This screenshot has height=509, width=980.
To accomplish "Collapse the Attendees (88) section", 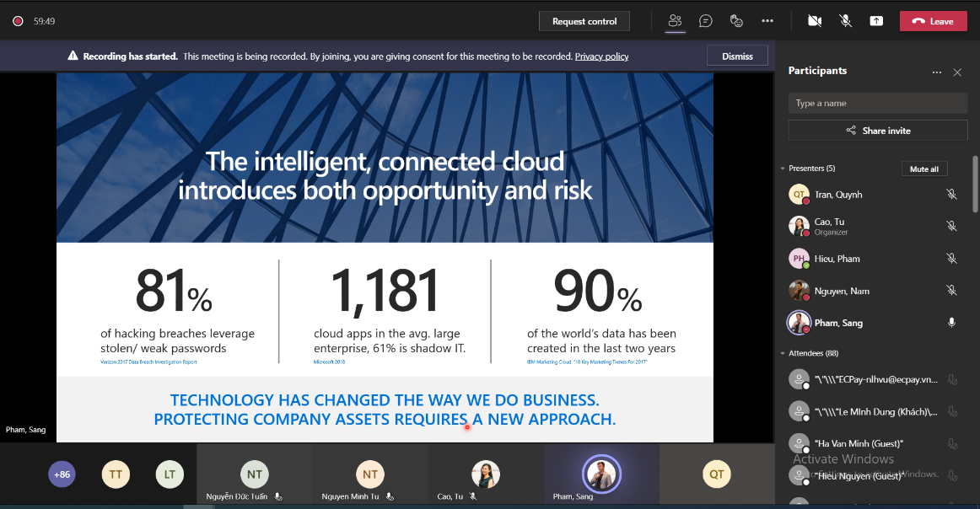I will [x=783, y=353].
